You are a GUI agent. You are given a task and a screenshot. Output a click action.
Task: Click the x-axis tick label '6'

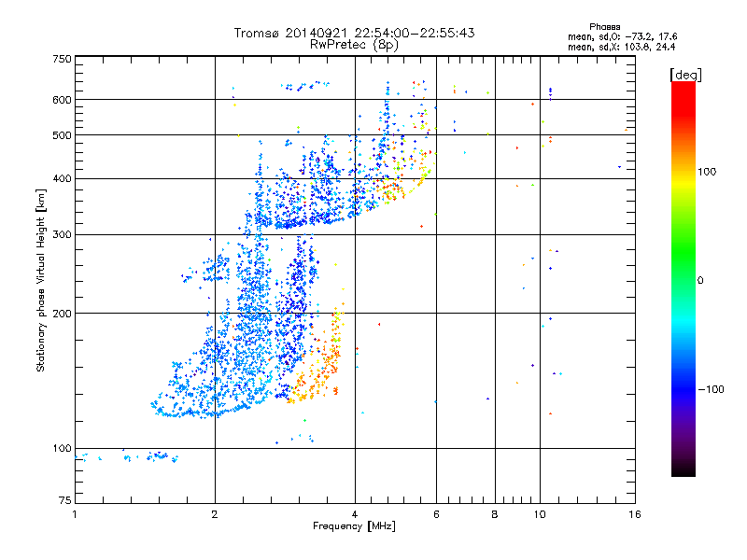436,514
